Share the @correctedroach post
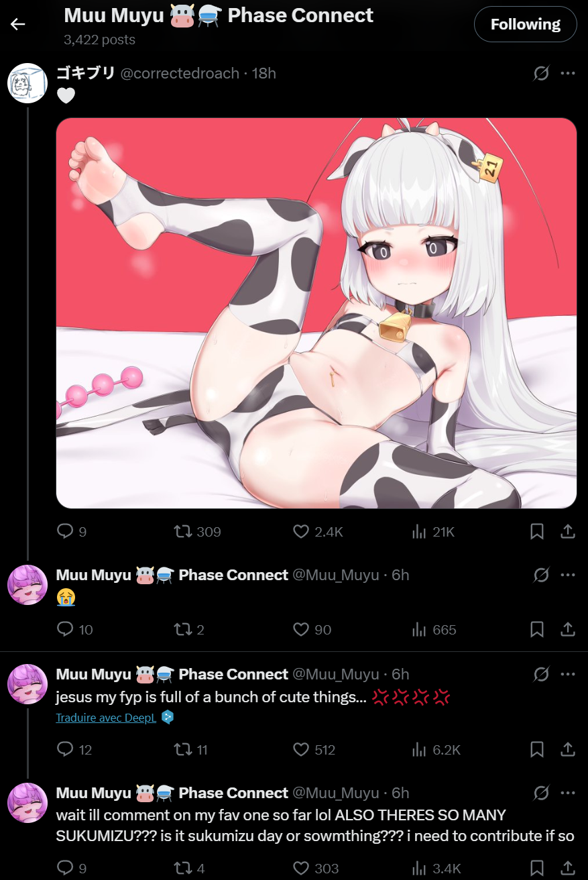This screenshot has width=588, height=880. pyautogui.click(x=567, y=532)
